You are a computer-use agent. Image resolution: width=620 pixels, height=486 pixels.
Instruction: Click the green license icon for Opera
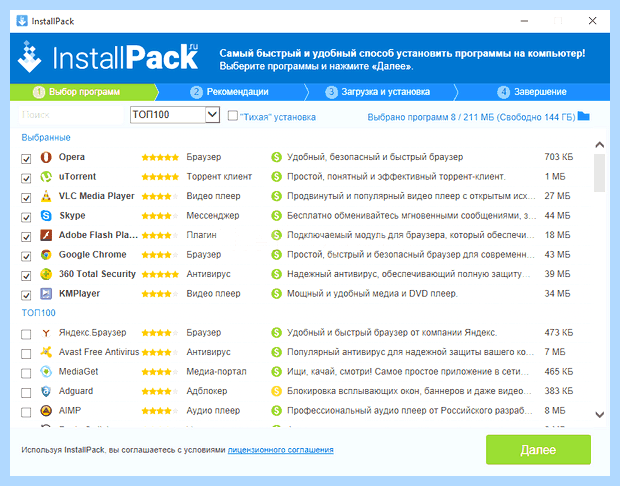276,157
